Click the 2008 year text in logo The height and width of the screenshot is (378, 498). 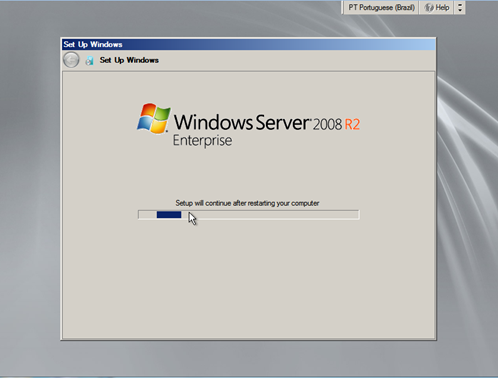point(327,124)
